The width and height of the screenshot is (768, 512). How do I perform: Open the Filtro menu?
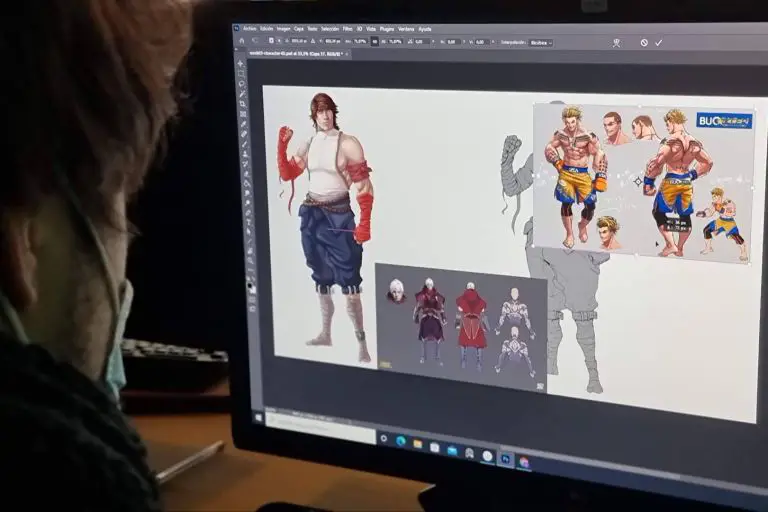(346, 29)
